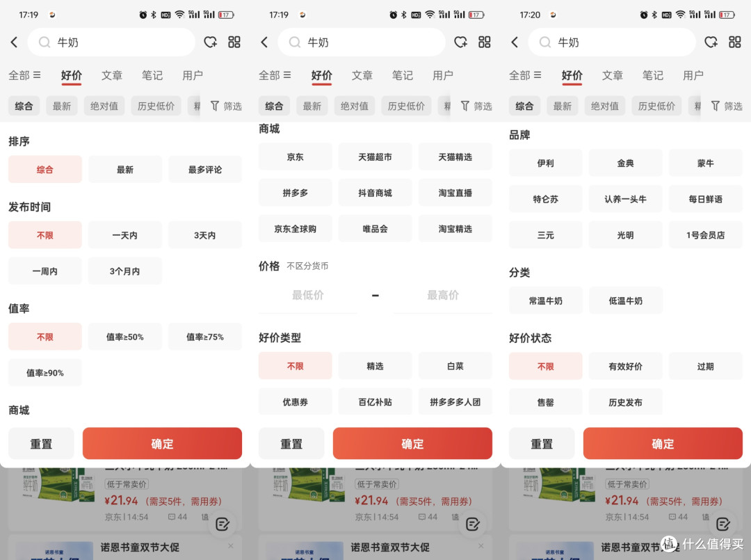751x560 pixels.
Task: Select 售罄 under 好价状态
Action: 546,402
